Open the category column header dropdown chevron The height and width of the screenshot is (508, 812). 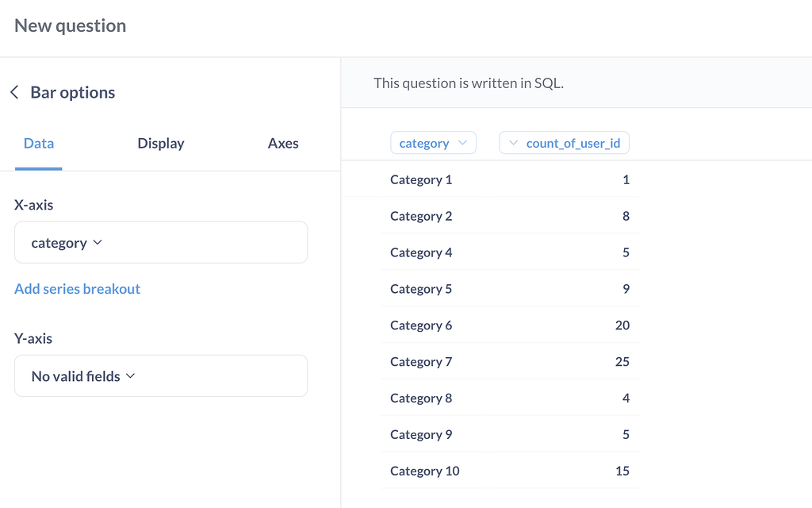pyautogui.click(x=464, y=142)
